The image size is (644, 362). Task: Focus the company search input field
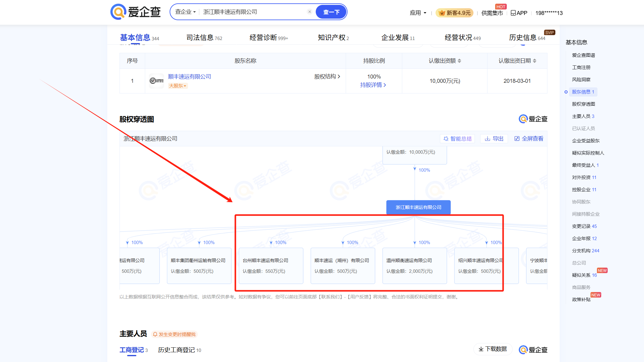point(253,12)
